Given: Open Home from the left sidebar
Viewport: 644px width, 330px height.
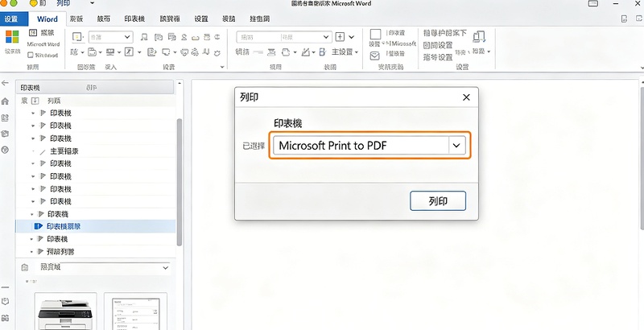Looking at the screenshot, I should click(x=5, y=101).
